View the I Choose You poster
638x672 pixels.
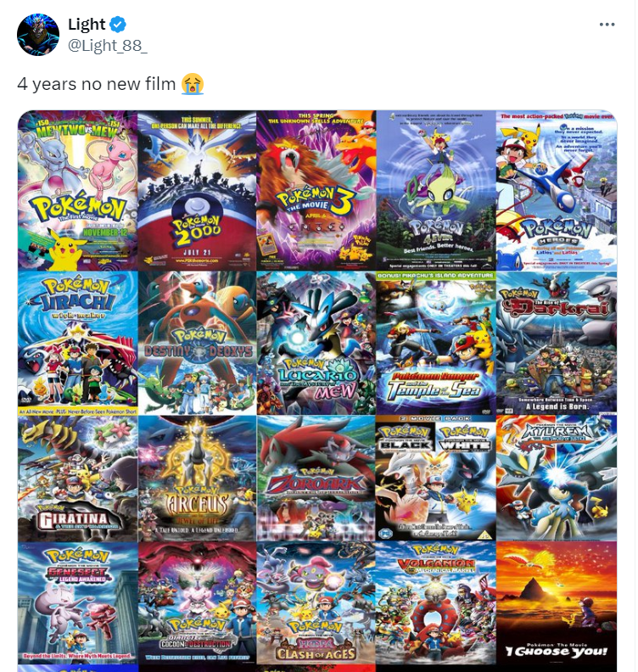click(557, 603)
